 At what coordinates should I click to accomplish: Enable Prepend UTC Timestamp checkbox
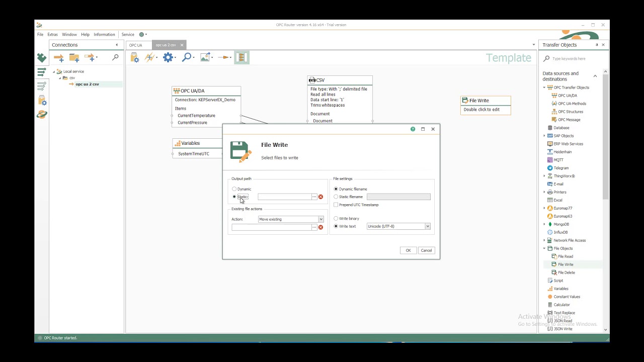pos(356,205)
